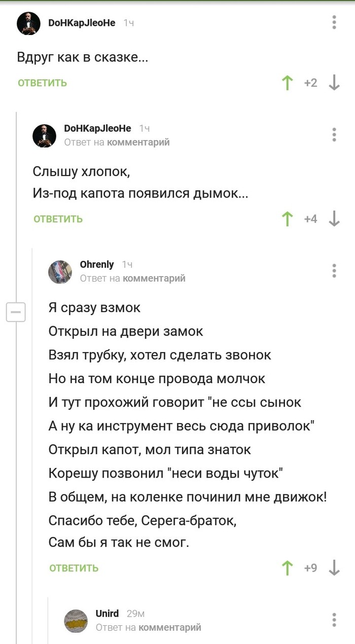Downvote the "Вдруг как в сказке..." comment
Screen dimensions: 355x644
334,83
